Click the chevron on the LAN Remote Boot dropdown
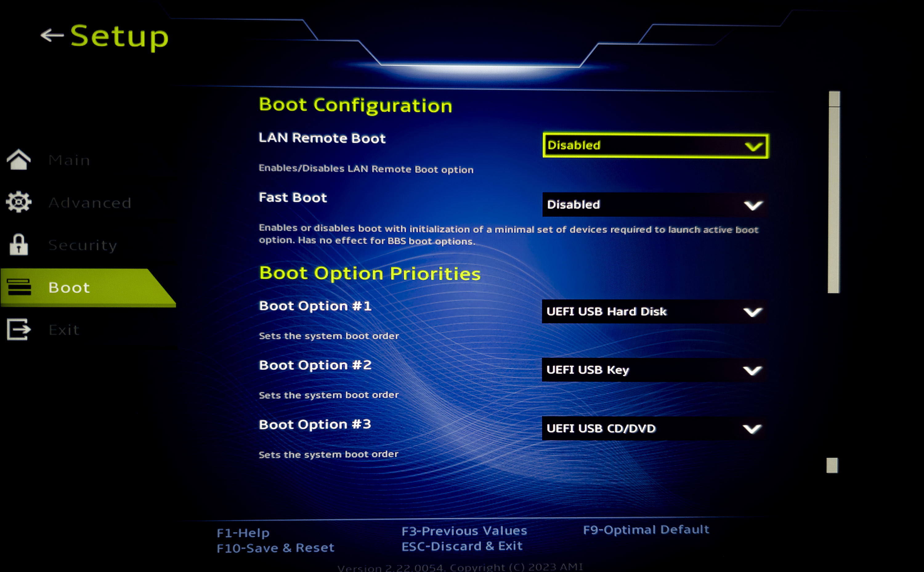924x572 pixels. 753,146
